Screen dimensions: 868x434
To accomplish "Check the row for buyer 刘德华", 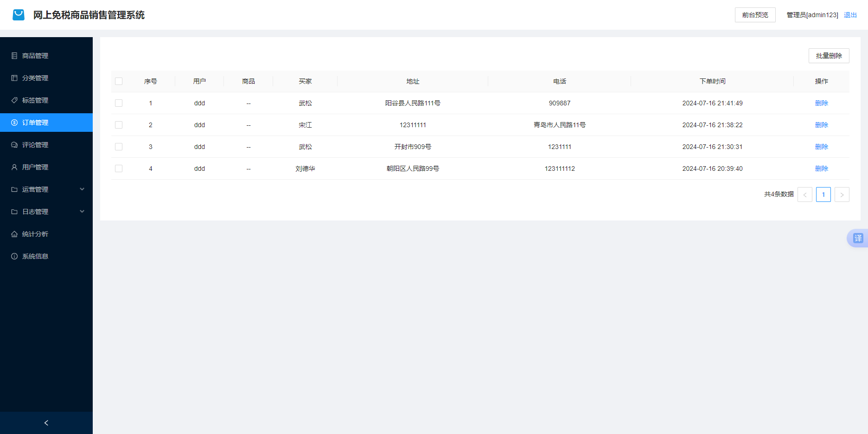I will [x=119, y=168].
